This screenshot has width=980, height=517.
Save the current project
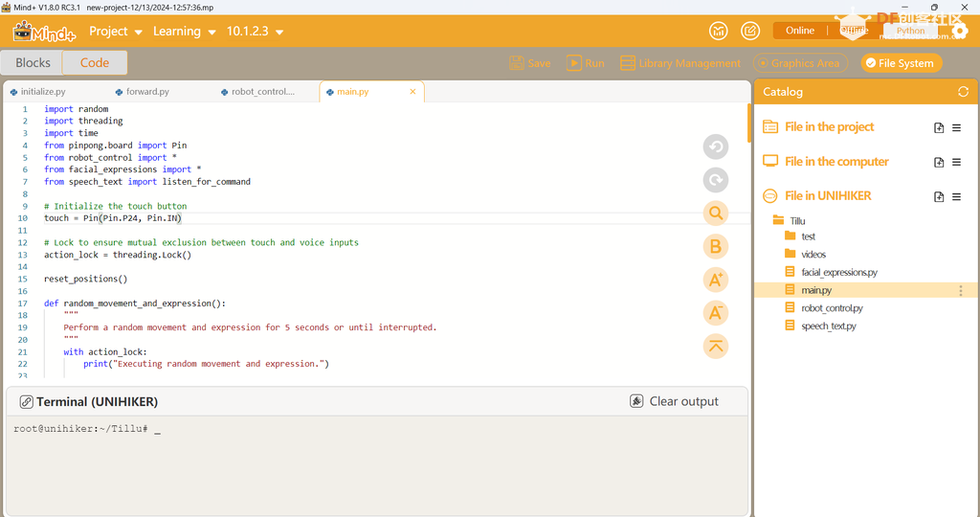530,63
